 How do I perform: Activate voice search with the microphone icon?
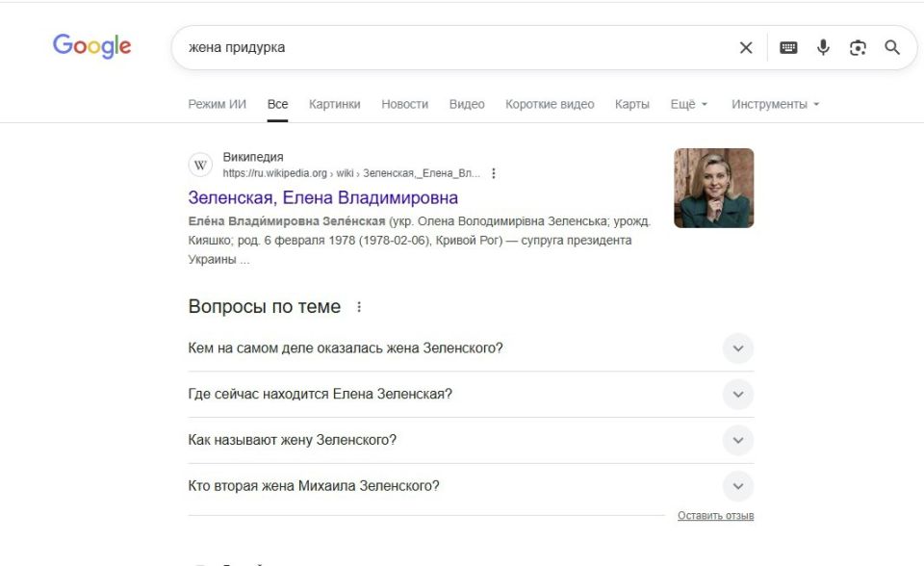[823, 46]
